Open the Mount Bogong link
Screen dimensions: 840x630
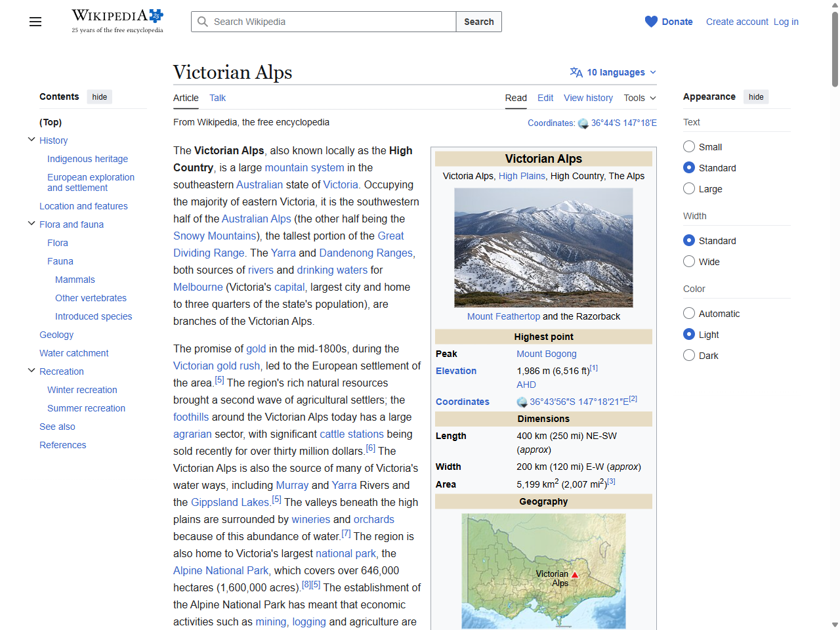point(547,354)
